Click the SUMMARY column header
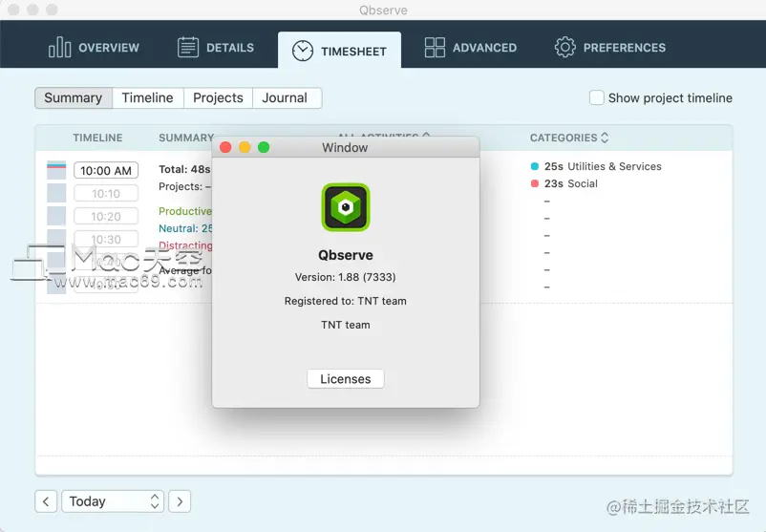This screenshot has height=532, width=766. point(186,138)
